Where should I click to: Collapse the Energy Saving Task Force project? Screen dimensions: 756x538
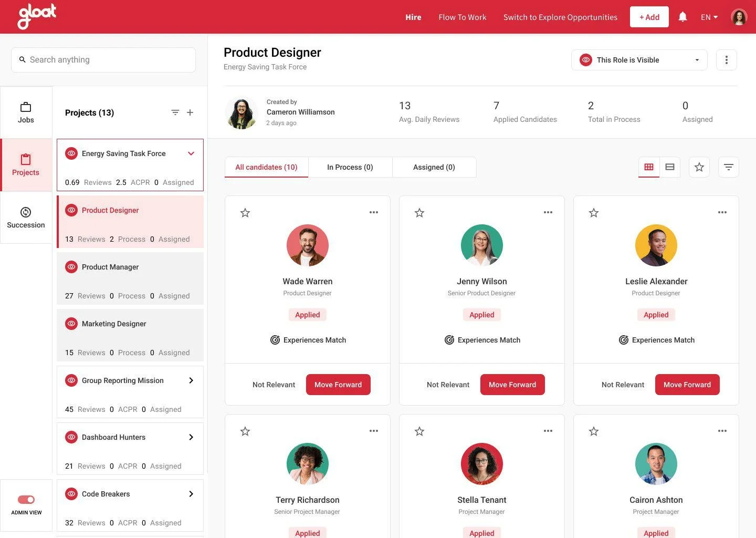[x=191, y=153]
